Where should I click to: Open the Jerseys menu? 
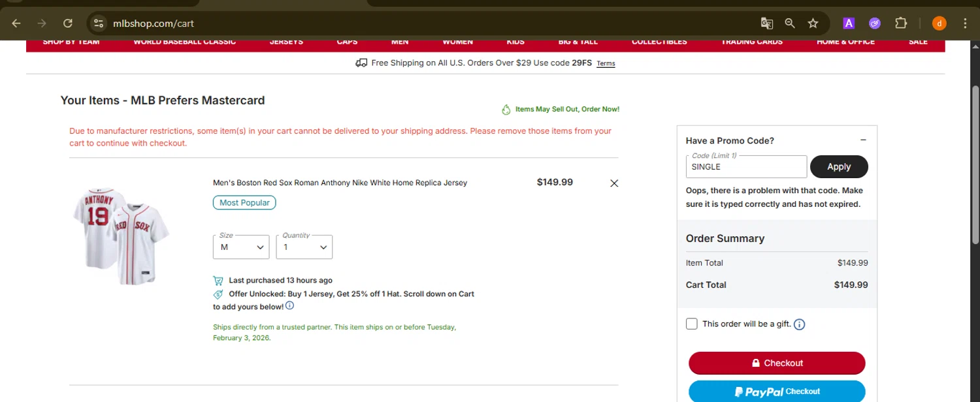coord(286,42)
